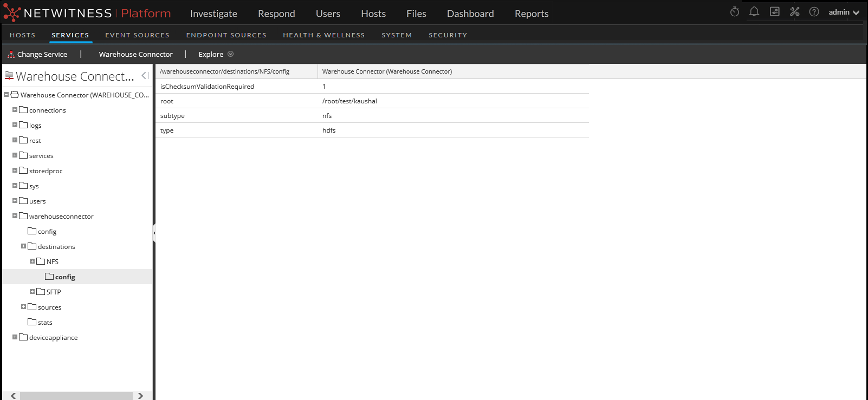Click the isChecksumValidationRequired value 1
Viewport: 868px width, 400px height.
(x=324, y=86)
